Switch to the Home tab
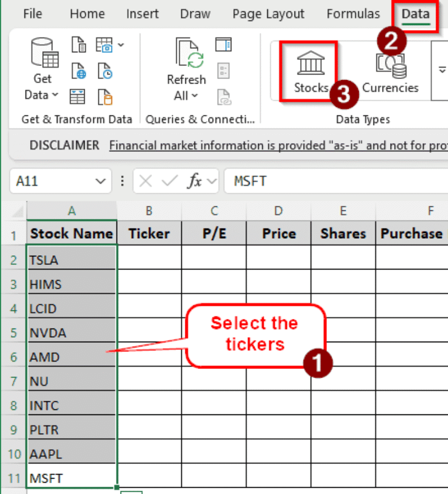The image size is (448, 494). click(87, 14)
